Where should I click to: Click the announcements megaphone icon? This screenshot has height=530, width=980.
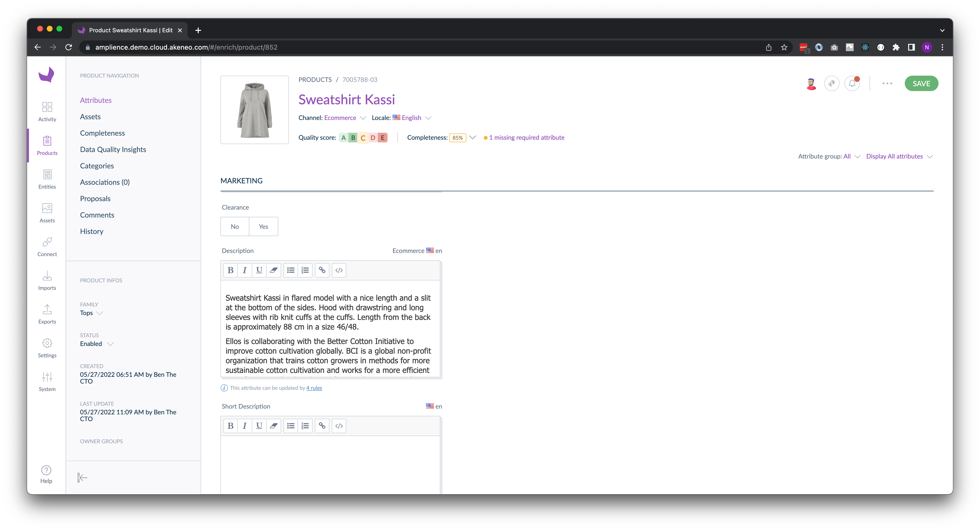tap(832, 83)
